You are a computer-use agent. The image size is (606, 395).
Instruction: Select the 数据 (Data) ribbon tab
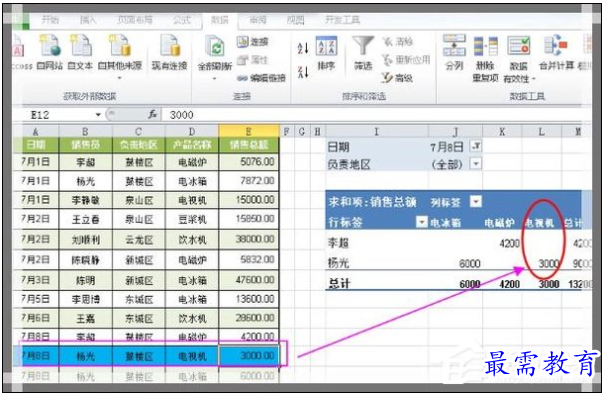(220, 20)
